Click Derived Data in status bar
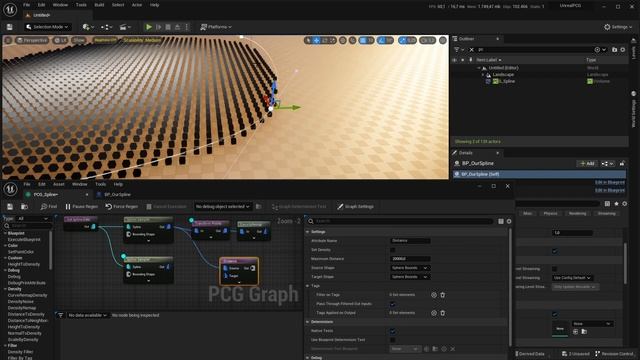This screenshot has height=360, width=640. (x=531, y=354)
